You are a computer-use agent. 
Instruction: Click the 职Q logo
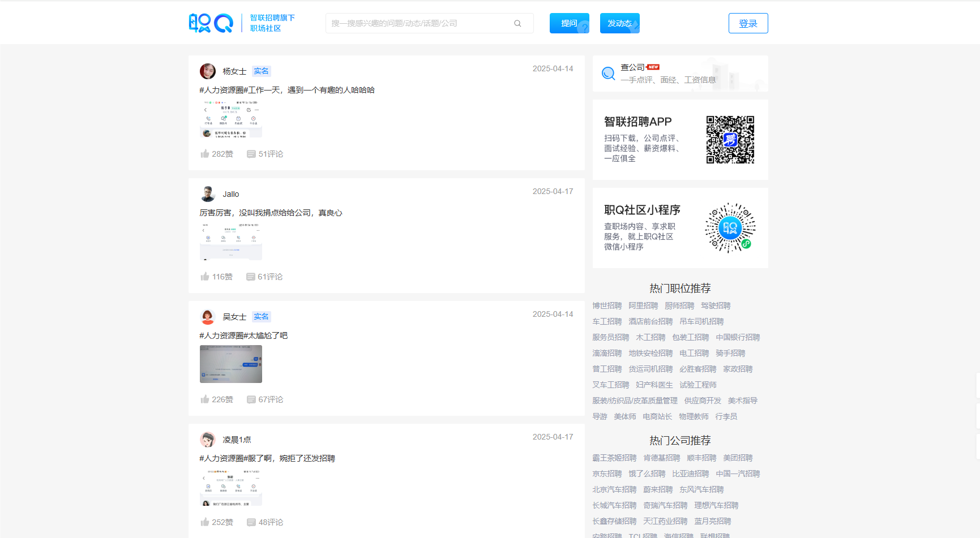[211, 23]
